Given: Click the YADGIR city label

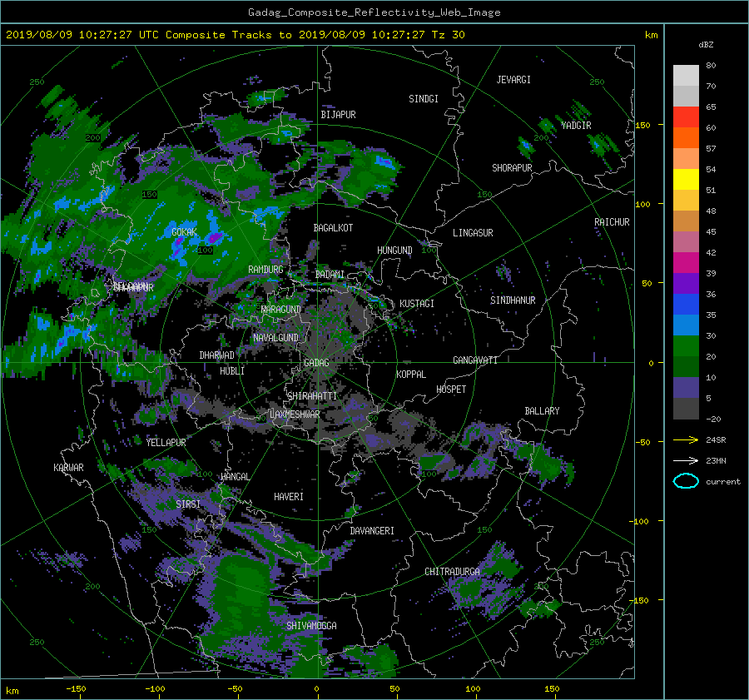Looking at the screenshot, I should [x=576, y=126].
